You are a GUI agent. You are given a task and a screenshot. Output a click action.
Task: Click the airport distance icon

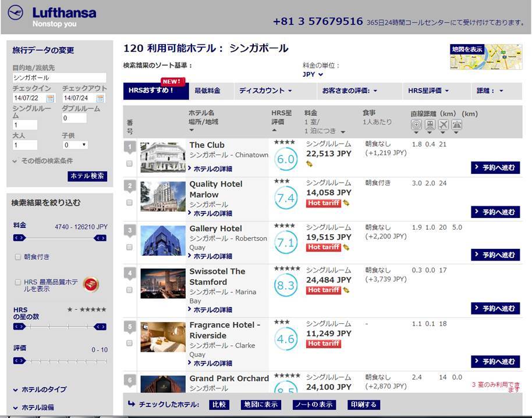tap(443, 125)
